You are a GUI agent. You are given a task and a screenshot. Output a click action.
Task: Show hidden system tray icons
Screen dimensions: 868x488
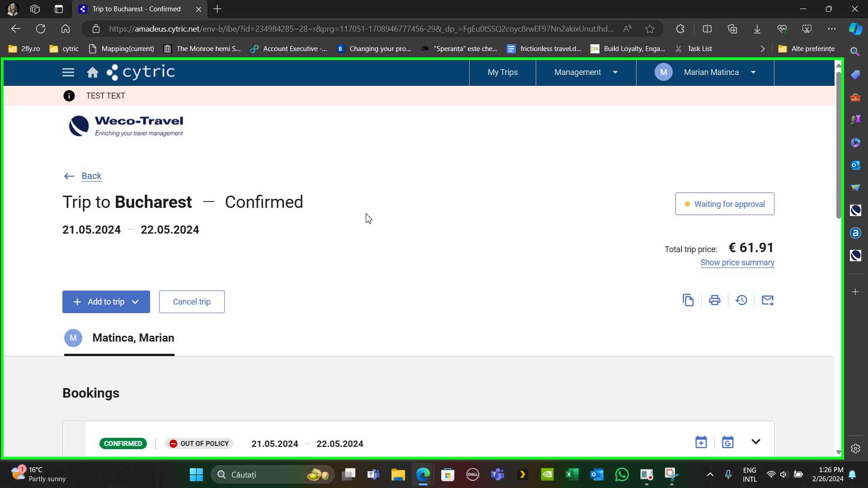pyautogui.click(x=710, y=474)
